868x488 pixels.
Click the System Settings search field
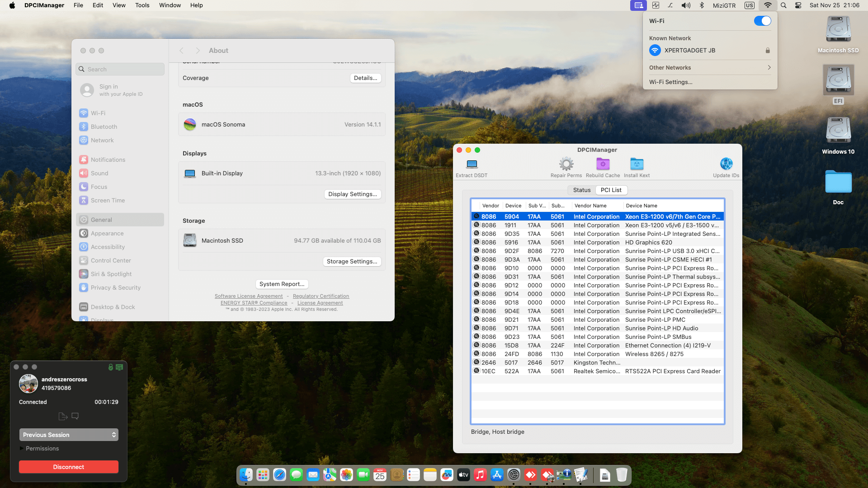tap(120, 69)
